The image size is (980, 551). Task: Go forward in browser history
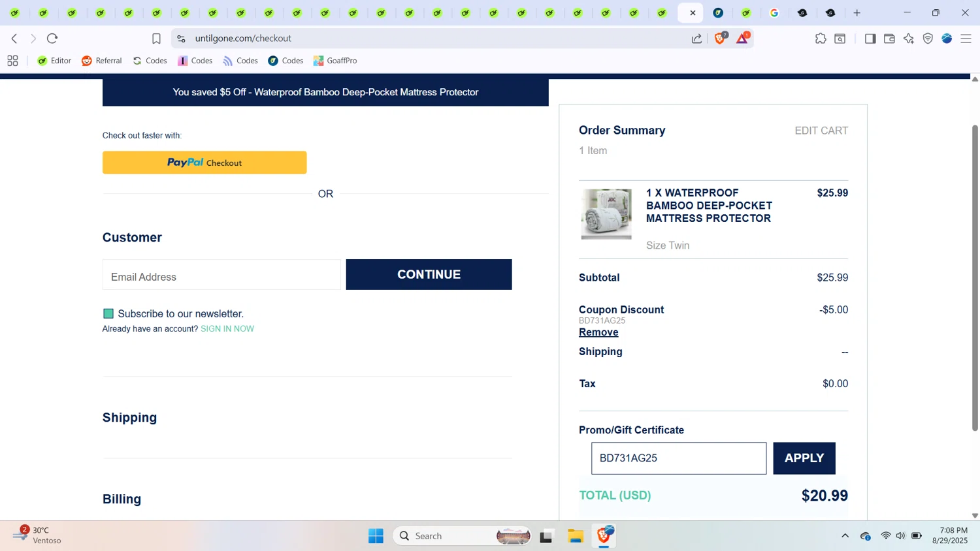pos(33,39)
